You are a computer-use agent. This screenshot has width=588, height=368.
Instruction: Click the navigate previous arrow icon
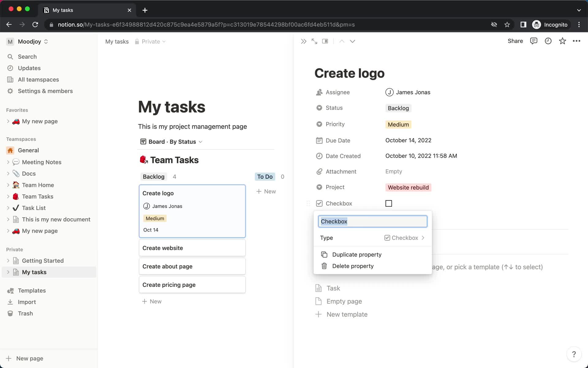pyautogui.click(x=342, y=41)
